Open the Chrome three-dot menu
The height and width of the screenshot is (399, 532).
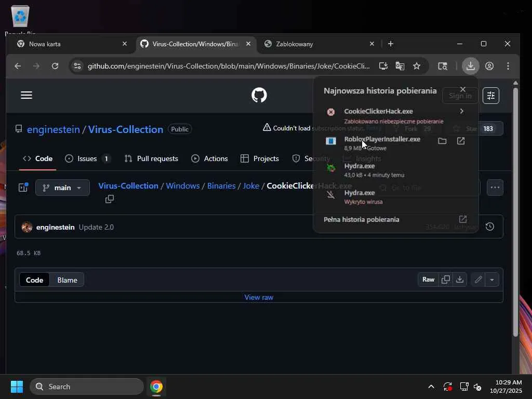pyautogui.click(x=508, y=66)
